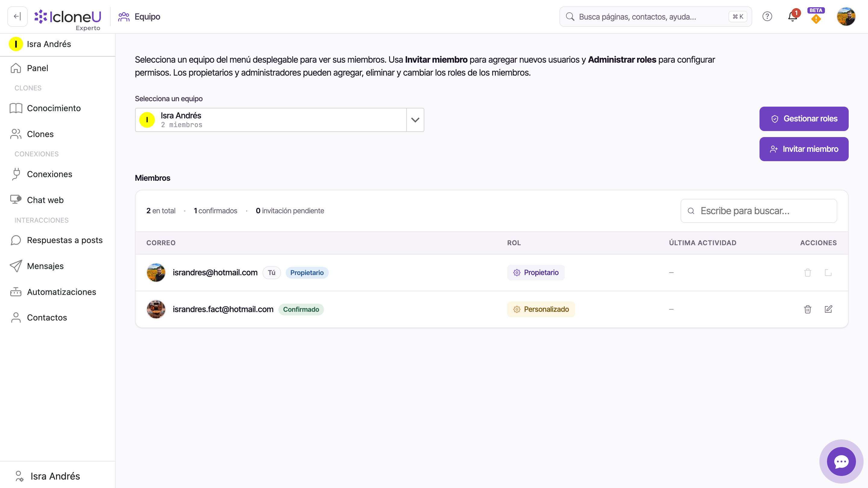Open Contactos section

coord(58,318)
